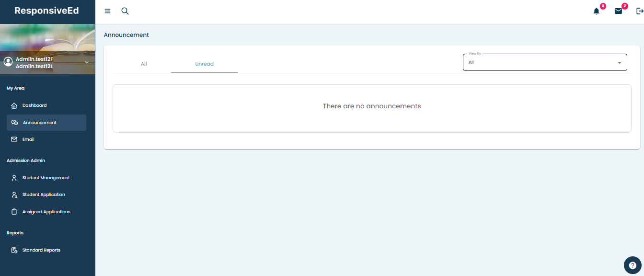This screenshot has width=644, height=276.
Task: Click the Dashboard home icon
Action: [x=14, y=105]
